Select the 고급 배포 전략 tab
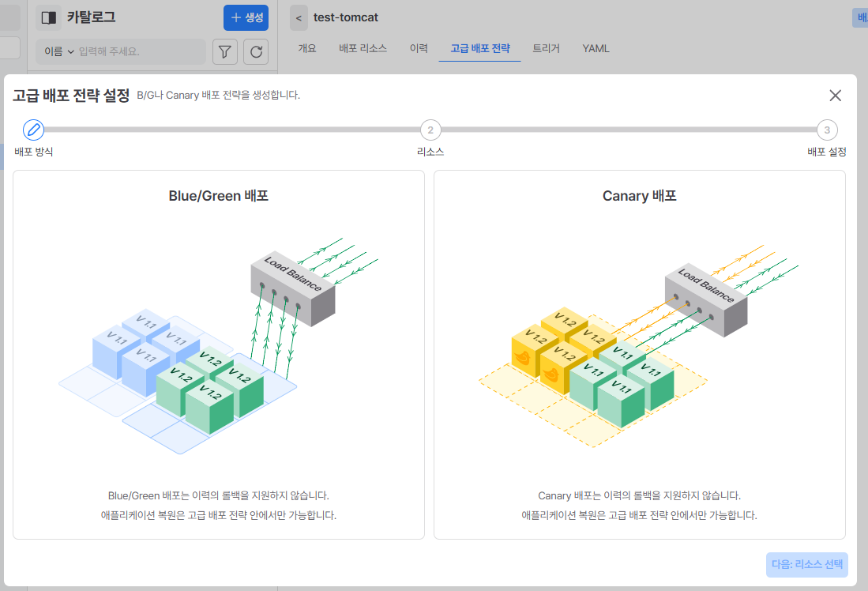 pos(480,49)
